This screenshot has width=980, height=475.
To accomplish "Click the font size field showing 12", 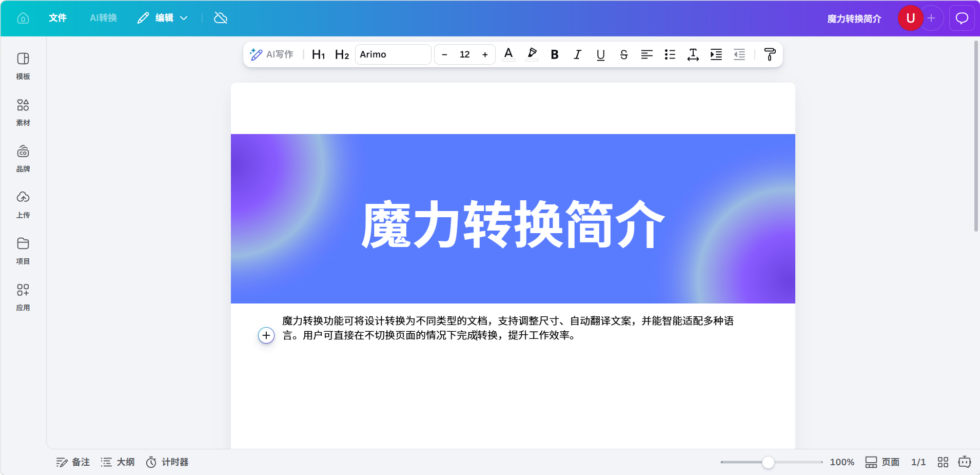I will click(464, 54).
